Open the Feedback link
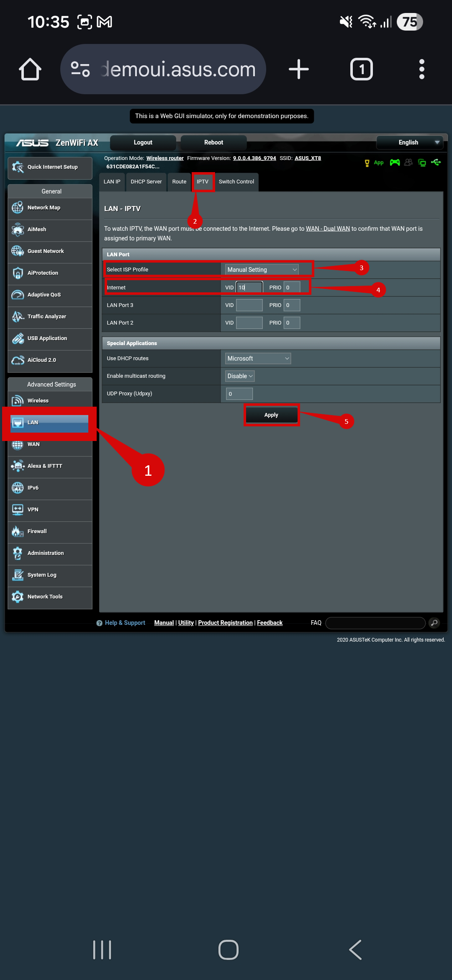Viewport: 452px width, 980px height. pos(270,623)
